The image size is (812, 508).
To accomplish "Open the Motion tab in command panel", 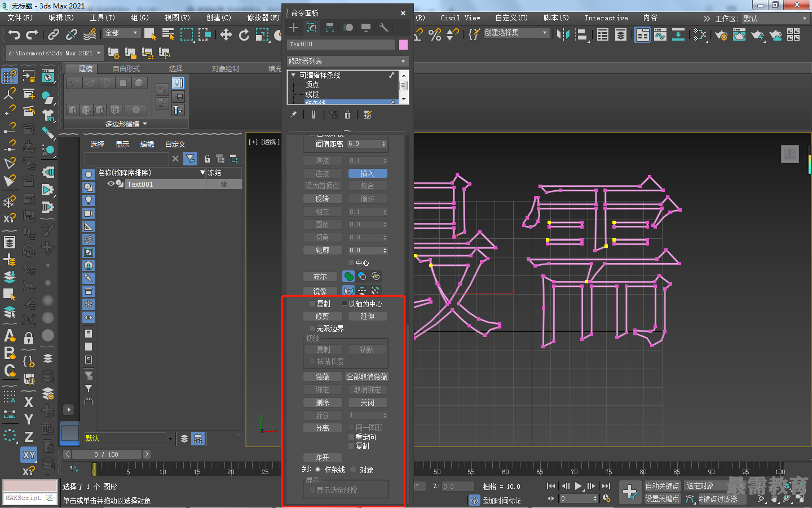I will (348, 28).
